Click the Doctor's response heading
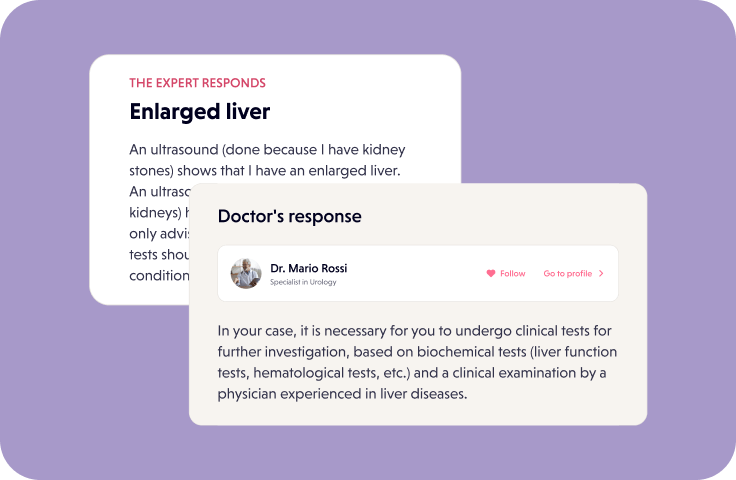The image size is (736, 480). coord(290,216)
